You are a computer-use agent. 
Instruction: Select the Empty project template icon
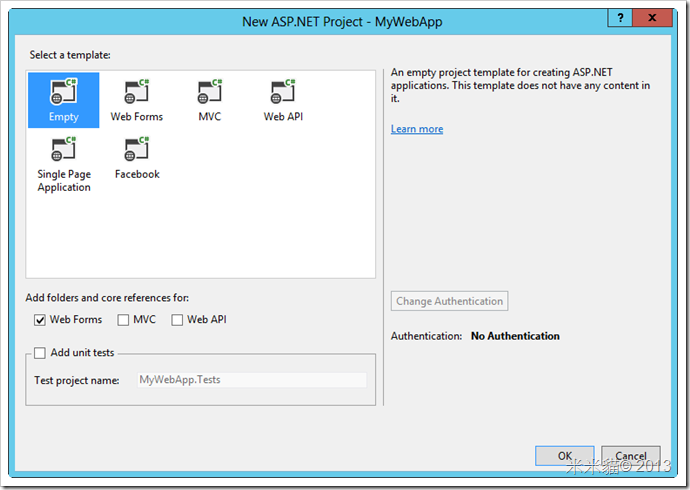coord(64,100)
